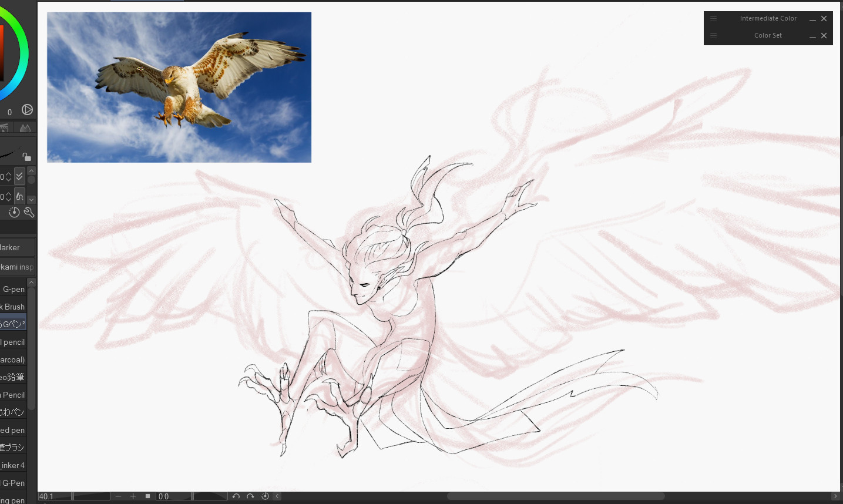Click the canvas horizontal scrollbar thumb
The height and width of the screenshot is (504, 843).
[556, 496]
